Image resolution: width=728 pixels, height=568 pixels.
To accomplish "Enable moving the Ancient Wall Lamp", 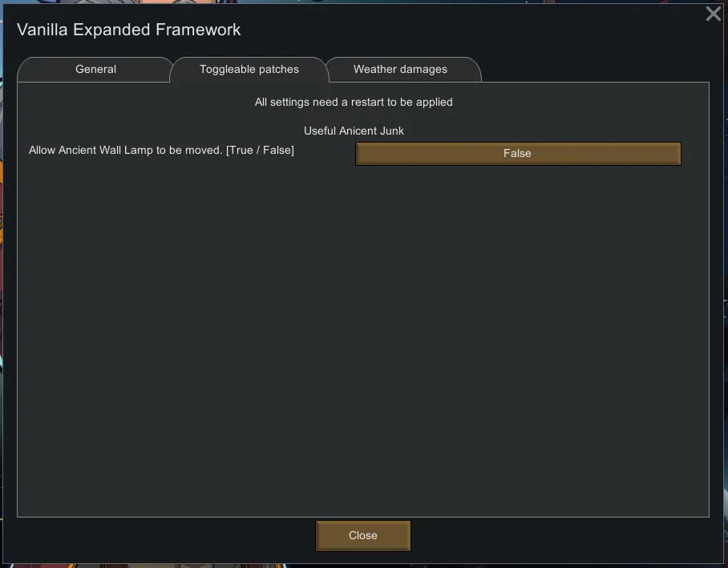I will pos(517,153).
